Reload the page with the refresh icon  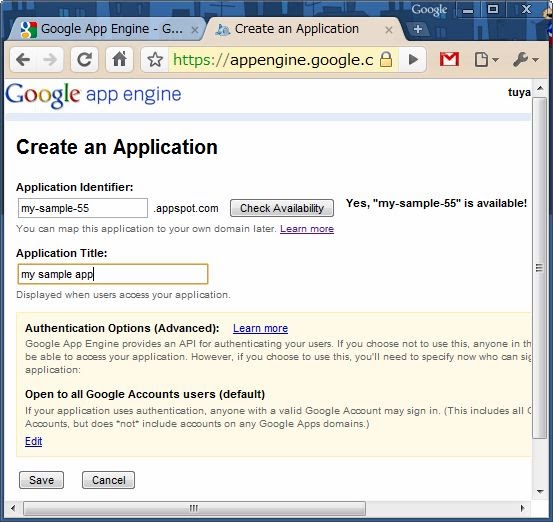pos(84,60)
